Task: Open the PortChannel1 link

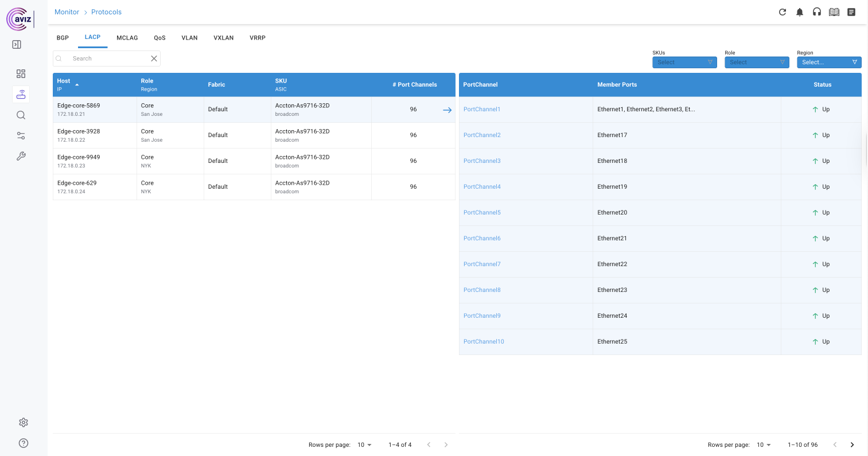Action: (x=482, y=110)
